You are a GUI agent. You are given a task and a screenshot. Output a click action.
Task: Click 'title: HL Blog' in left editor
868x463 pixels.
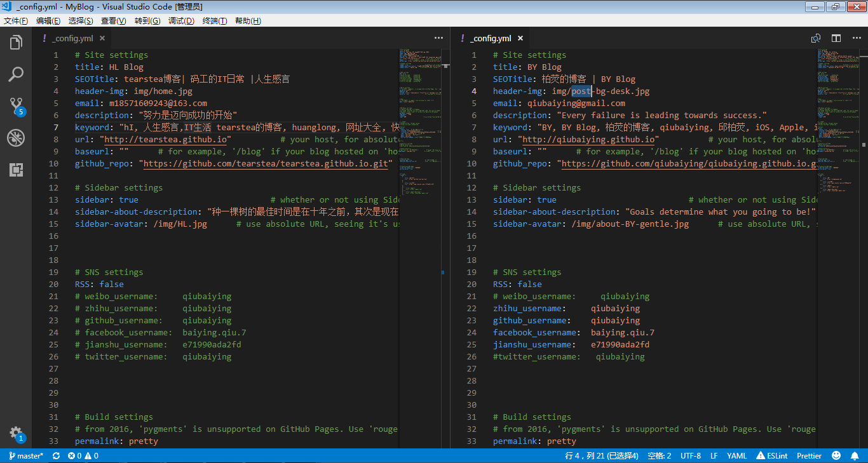point(109,67)
